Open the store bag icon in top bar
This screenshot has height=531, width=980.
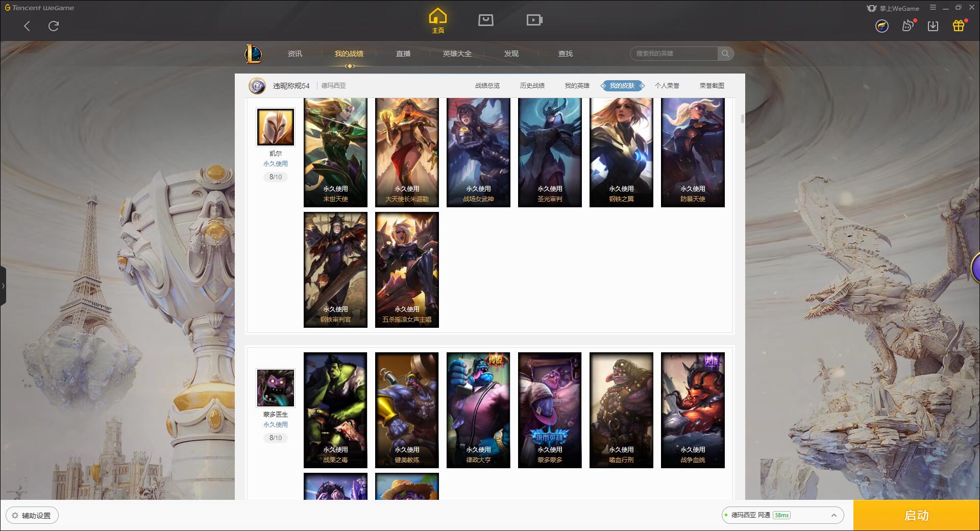coord(485,20)
